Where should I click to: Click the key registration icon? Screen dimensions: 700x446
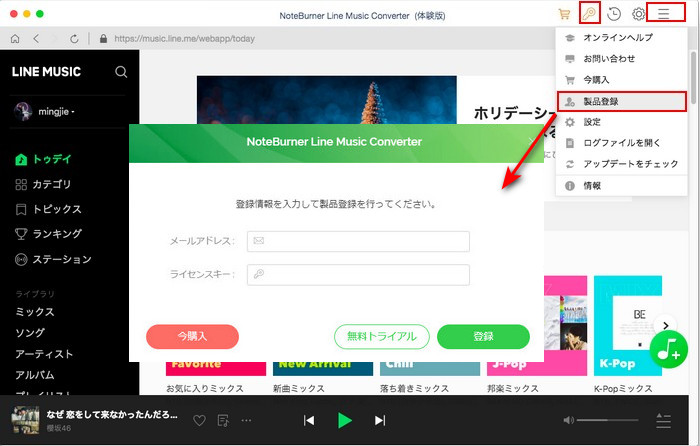(589, 13)
